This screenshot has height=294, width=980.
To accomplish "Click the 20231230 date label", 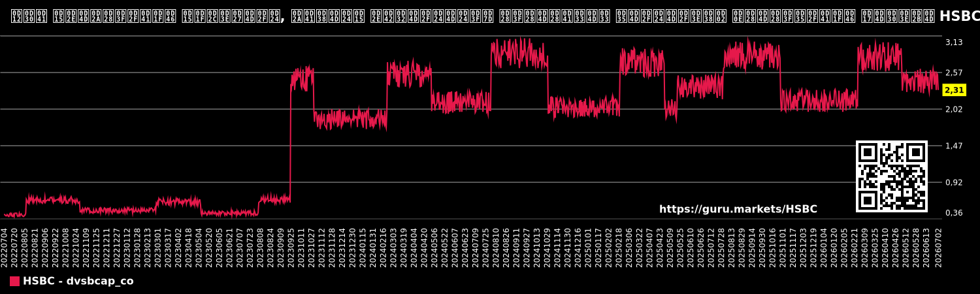I will (x=353, y=247).
